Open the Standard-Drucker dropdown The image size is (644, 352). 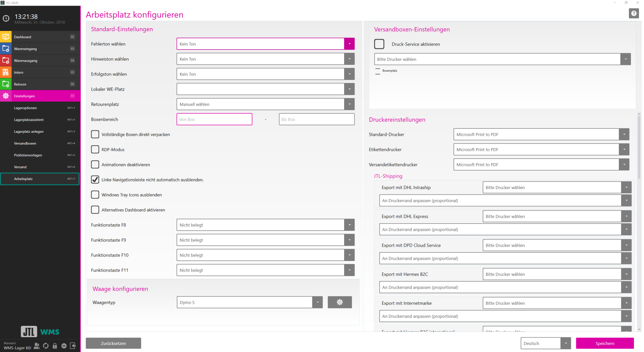pos(624,134)
